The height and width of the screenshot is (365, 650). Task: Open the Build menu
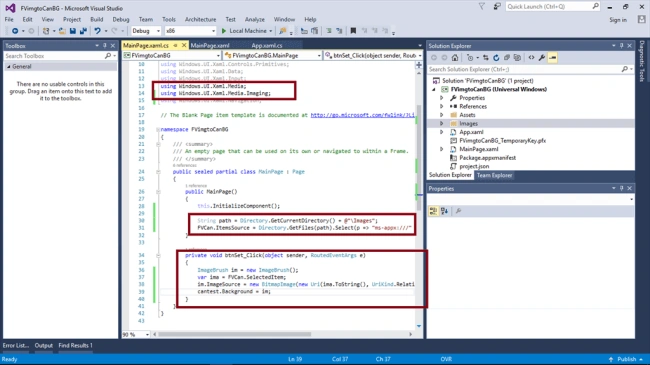(97, 19)
